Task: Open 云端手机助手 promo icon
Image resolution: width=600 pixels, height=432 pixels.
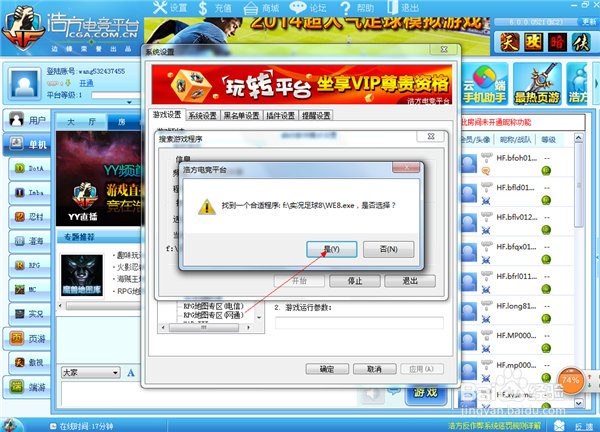Action: (x=485, y=84)
